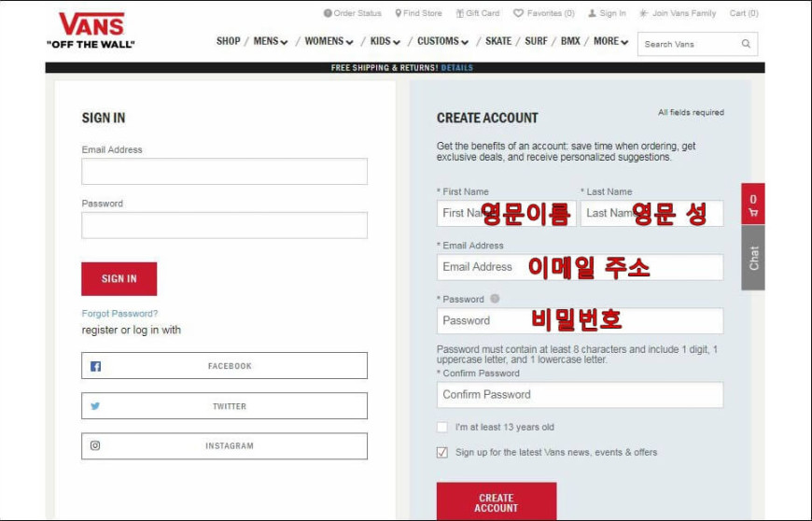
Task: Click the password help info icon
Action: click(495, 299)
